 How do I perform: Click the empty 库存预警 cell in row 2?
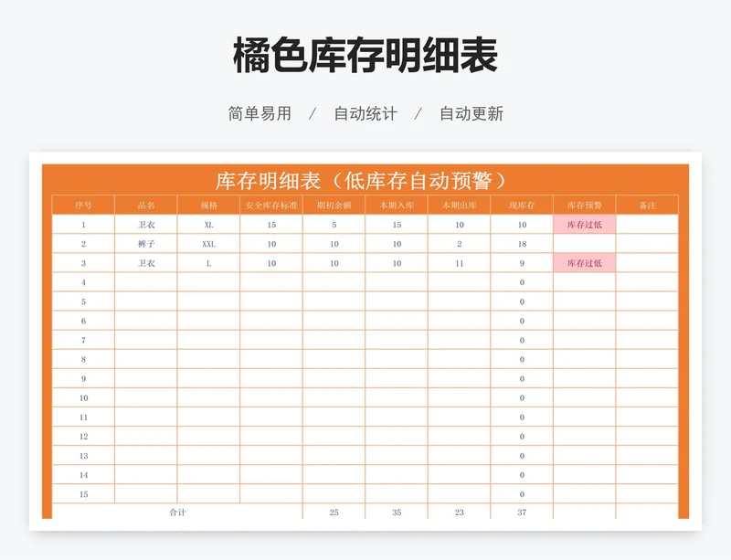[x=585, y=244]
